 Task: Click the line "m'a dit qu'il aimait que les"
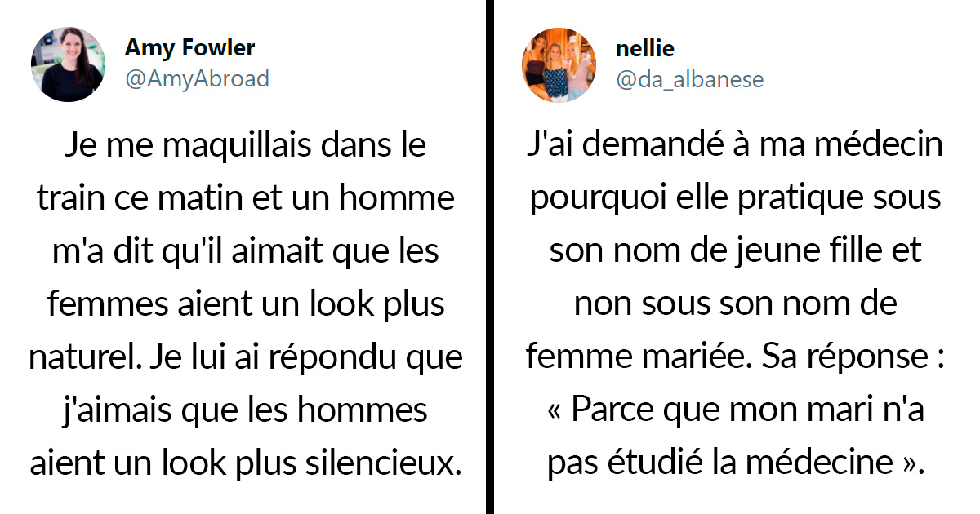click(x=245, y=251)
